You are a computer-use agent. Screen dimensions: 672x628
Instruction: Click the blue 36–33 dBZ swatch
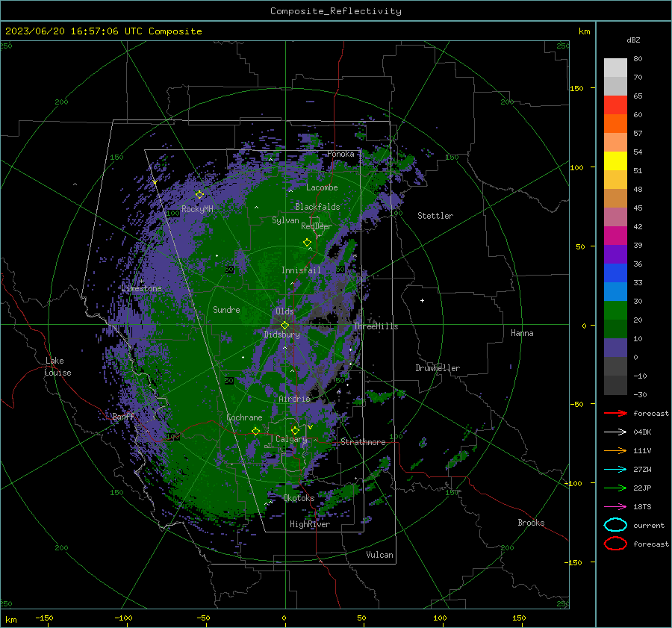[615, 273]
